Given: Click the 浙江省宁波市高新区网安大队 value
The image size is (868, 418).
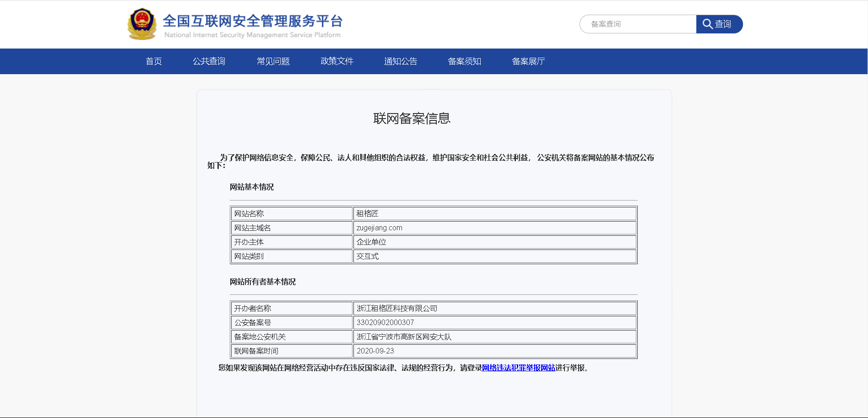Looking at the screenshot, I should click(x=404, y=337).
